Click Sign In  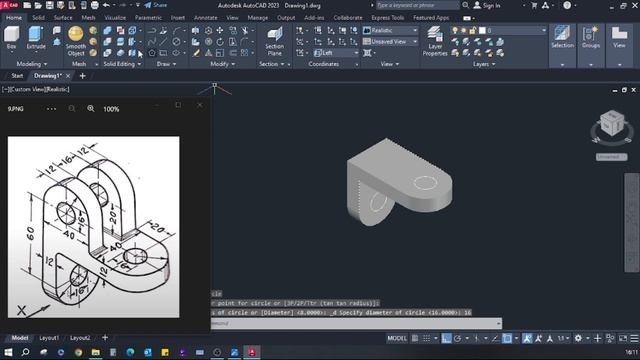click(x=487, y=5)
